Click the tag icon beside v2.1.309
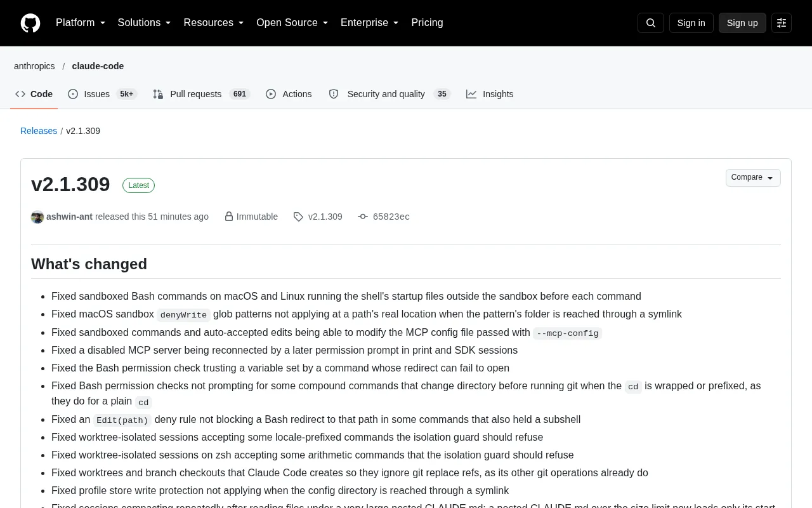The image size is (812, 508). pyautogui.click(x=298, y=217)
